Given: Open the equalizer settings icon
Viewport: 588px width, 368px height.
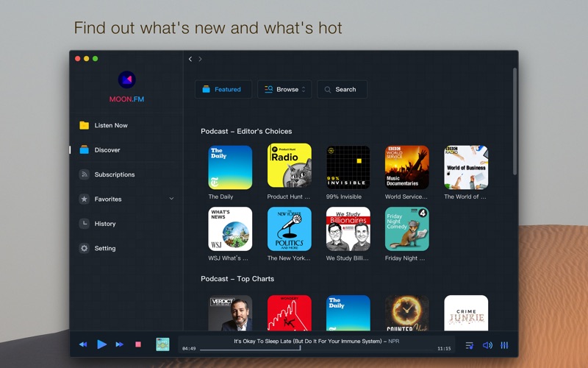Looking at the screenshot, I should pyautogui.click(x=504, y=345).
